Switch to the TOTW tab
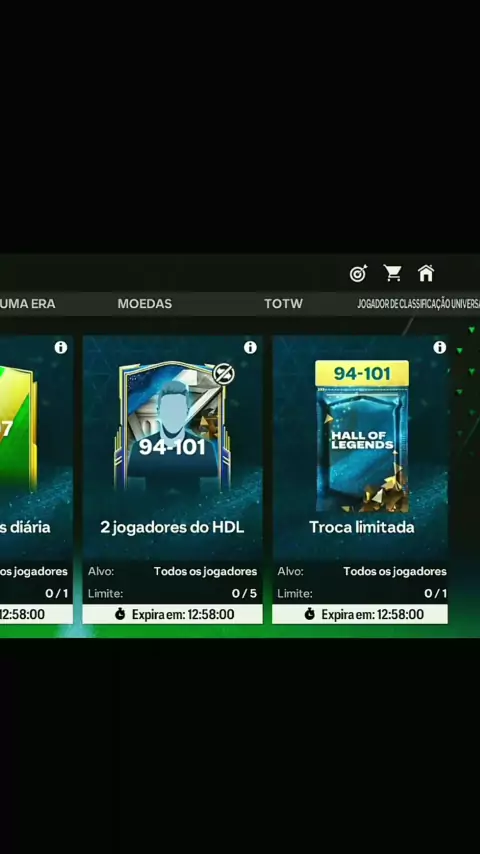 click(x=283, y=304)
